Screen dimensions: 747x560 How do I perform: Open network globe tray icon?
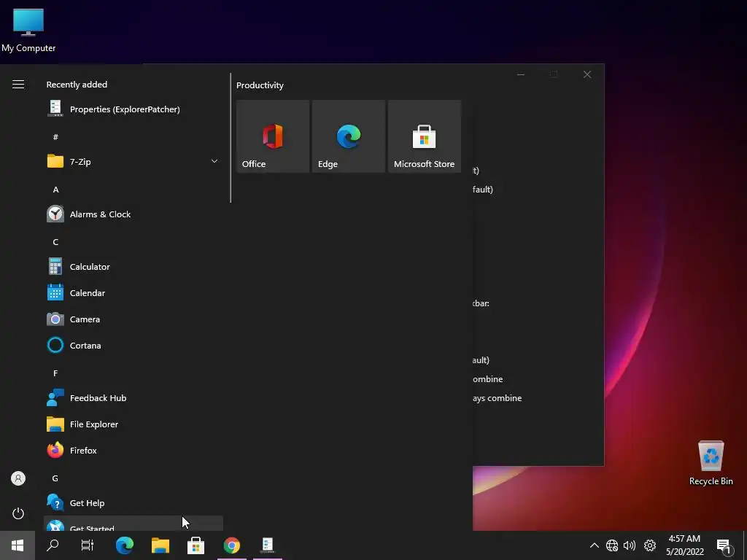[x=612, y=545]
